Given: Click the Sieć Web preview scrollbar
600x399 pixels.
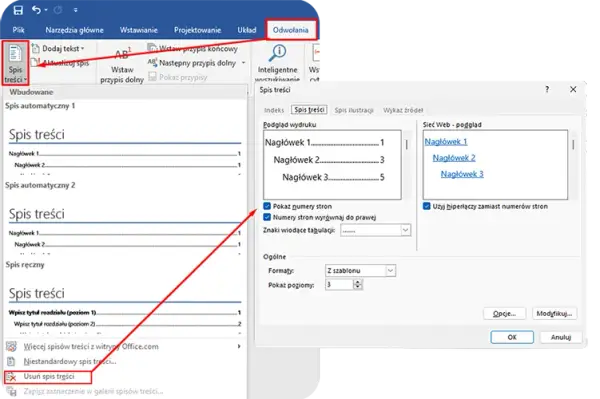Looking at the screenshot, I should tap(573, 164).
